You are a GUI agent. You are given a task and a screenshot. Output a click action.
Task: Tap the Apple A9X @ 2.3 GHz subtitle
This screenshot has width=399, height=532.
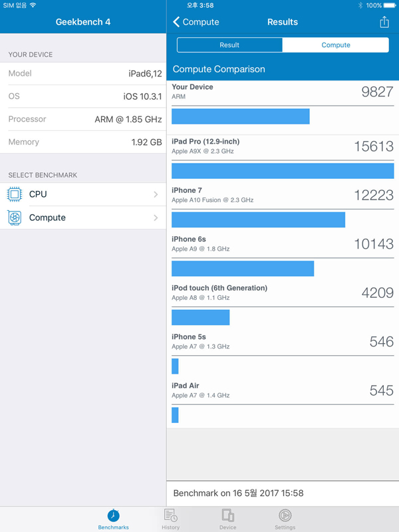pyautogui.click(x=203, y=152)
